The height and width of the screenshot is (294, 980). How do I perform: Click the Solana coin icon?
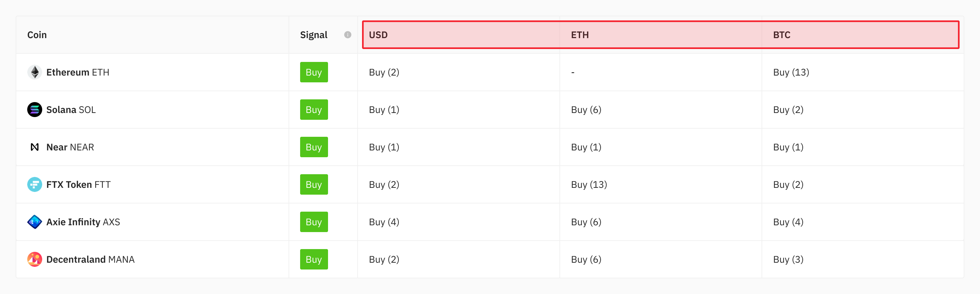tap(34, 110)
